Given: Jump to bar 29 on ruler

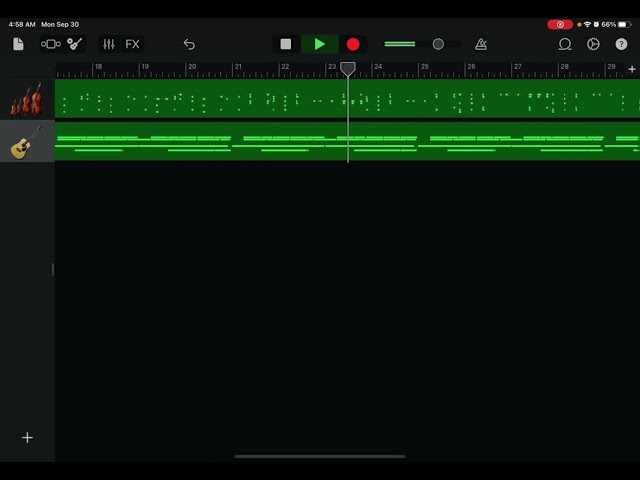Looking at the screenshot, I should point(611,67).
